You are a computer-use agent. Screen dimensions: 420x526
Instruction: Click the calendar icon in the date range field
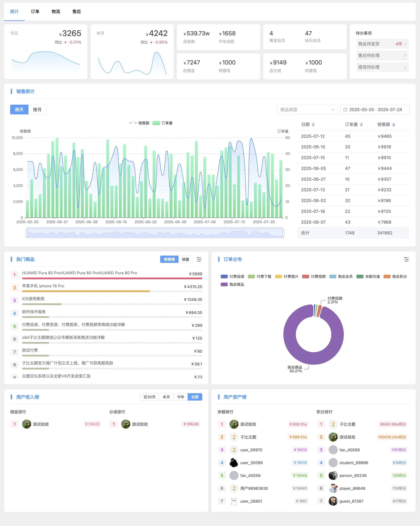tap(345, 110)
